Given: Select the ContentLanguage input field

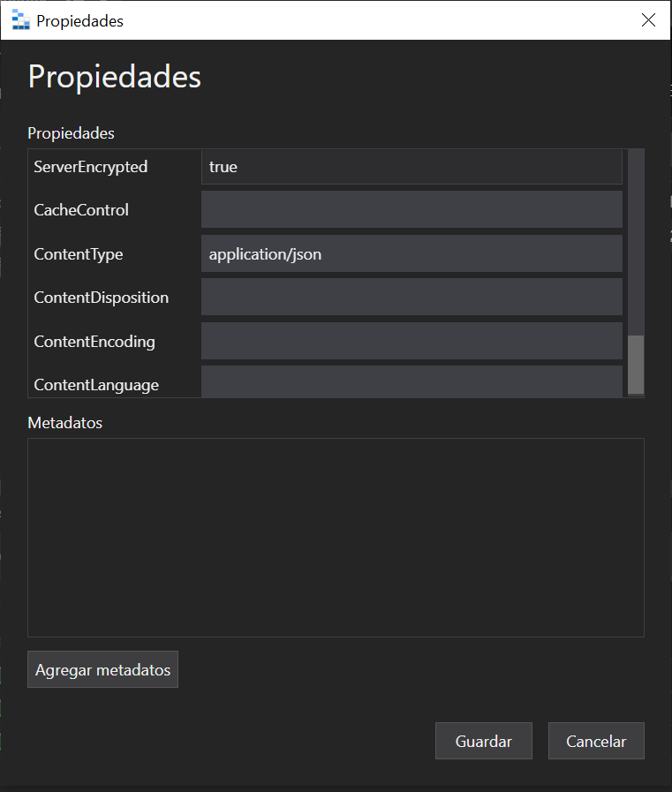Looking at the screenshot, I should tap(412, 381).
